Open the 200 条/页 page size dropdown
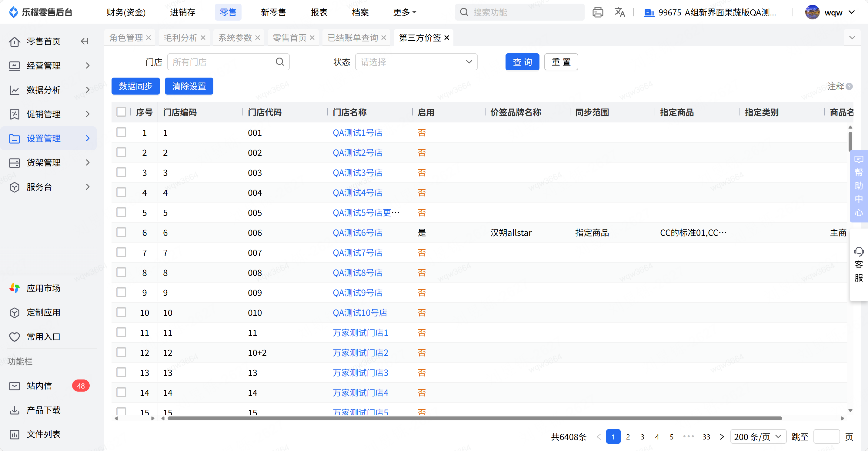The height and width of the screenshot is (451, 868). (x=757, y=437)
